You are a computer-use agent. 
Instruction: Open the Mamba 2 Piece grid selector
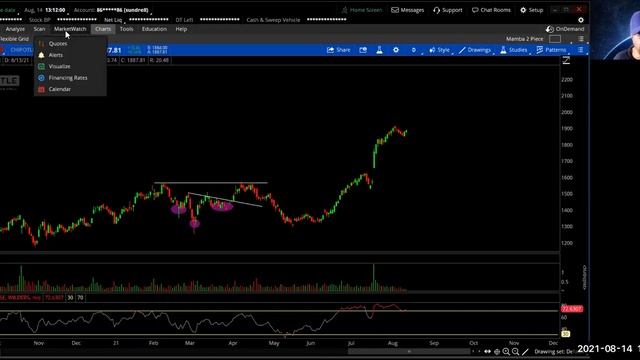[525, 39]
